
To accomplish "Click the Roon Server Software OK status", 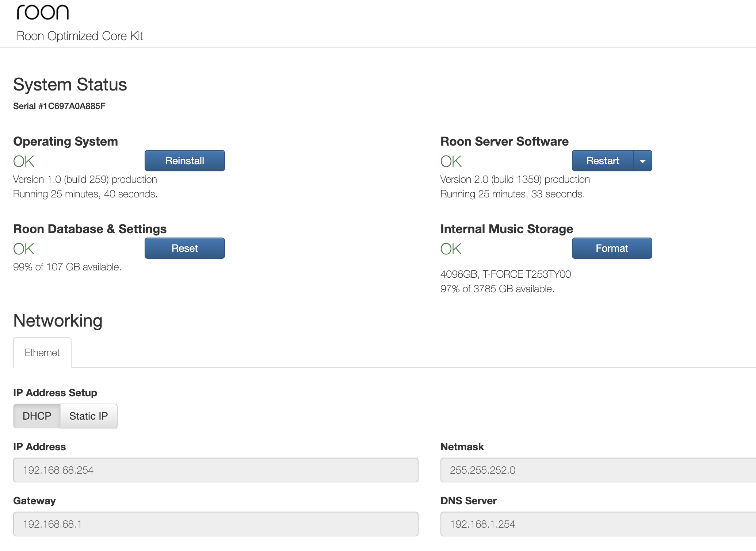I will 451,161.
